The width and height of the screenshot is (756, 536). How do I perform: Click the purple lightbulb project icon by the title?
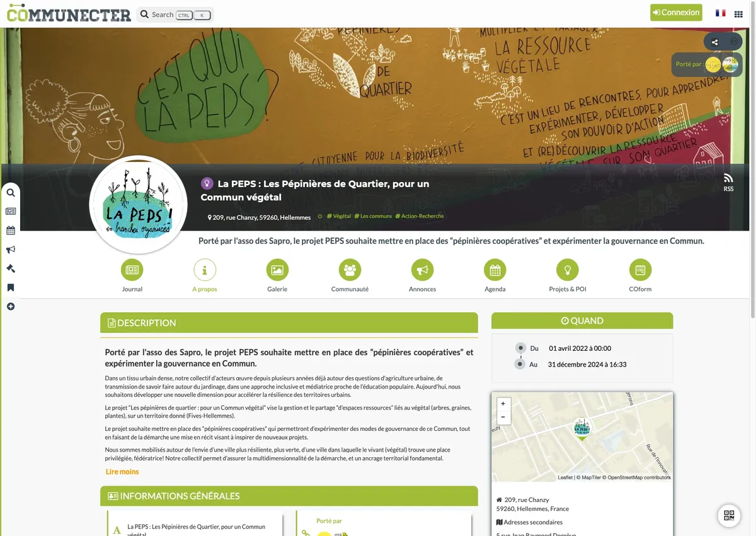tap(207, 183)
